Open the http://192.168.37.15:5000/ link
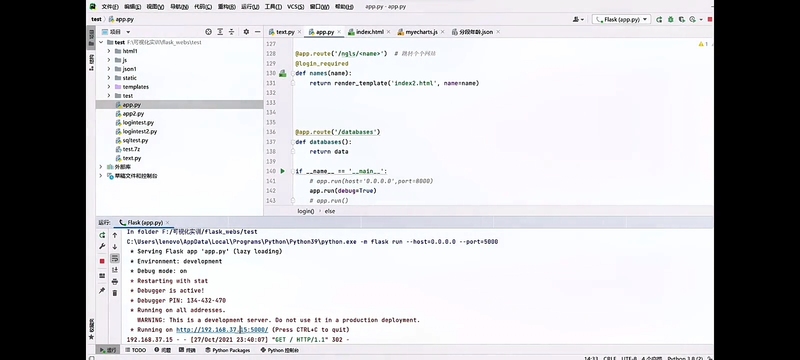The image size is (800, 360). click(222, 330)
